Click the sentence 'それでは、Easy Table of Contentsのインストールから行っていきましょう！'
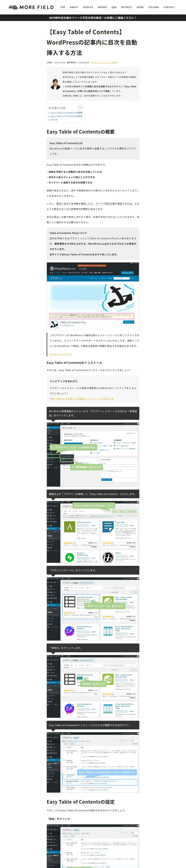The height and width of the screenshot is (868, 186). pos(89,370)
